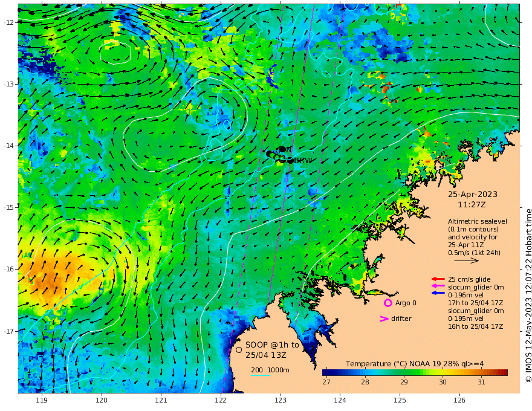Click the '25 cm/s glide' label
The width and height of the screenshot is (532, 411).
coord(469,279)
